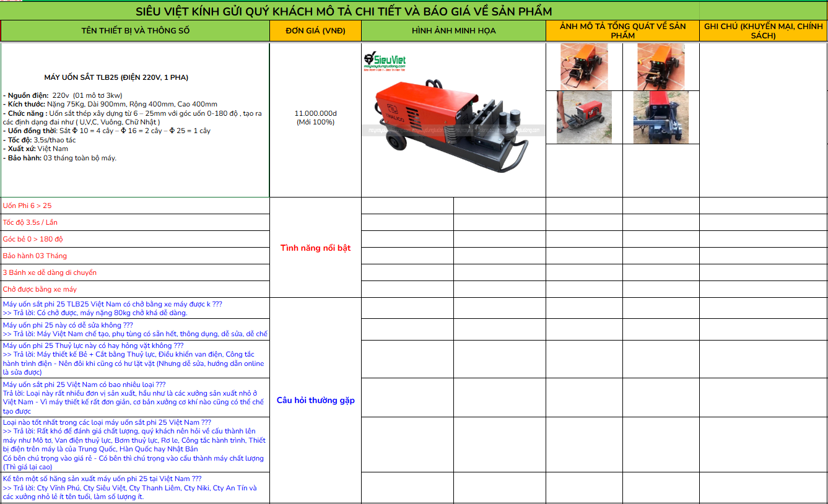The width and height of the screenshot is (828, 504).
Task: Select cell Tốc độ 3.5s / Lần
Action: [x=135, y=222]
